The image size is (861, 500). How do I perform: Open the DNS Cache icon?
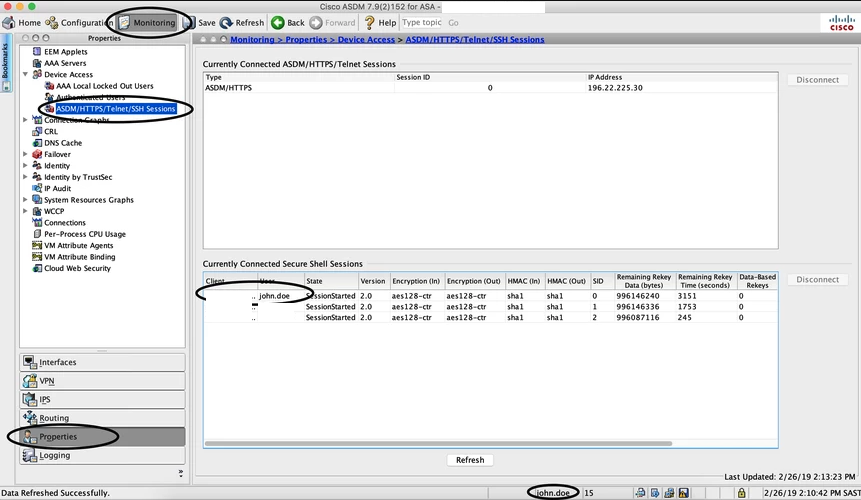pyautogui.click(x=37, y=143)
